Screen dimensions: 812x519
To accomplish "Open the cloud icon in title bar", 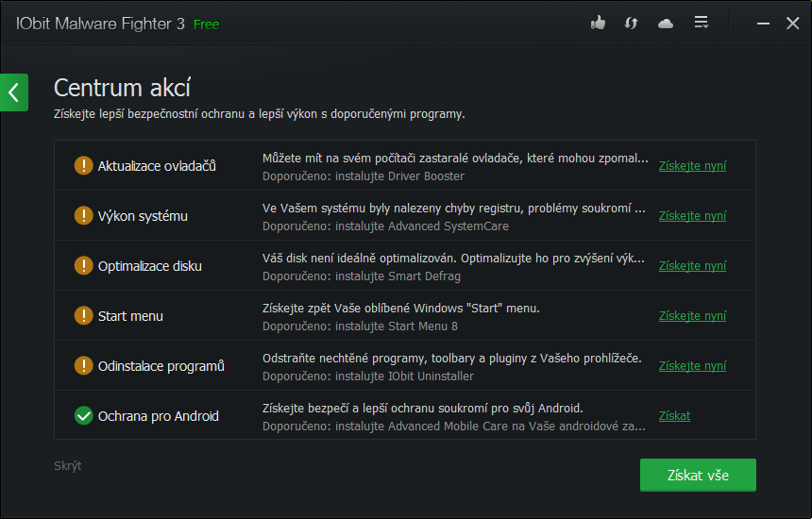I will click(666, 24).
